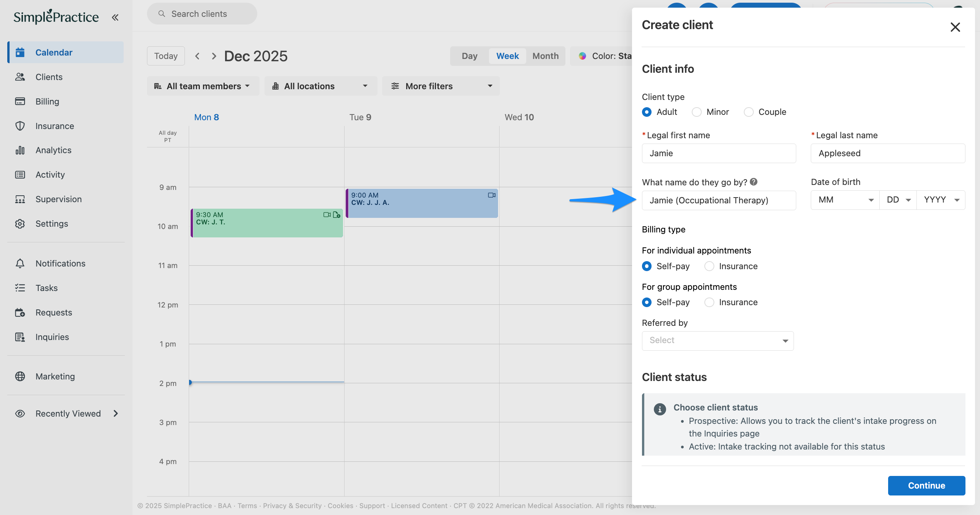Click the Continue button

coord(926,486)
